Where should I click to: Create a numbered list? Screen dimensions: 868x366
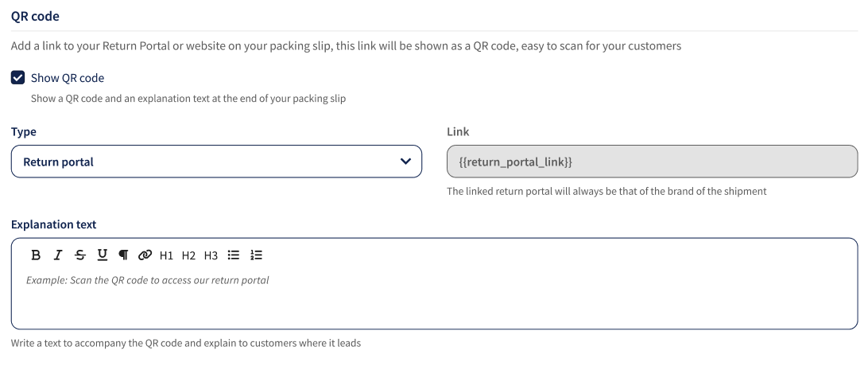[x=256, y=255]
